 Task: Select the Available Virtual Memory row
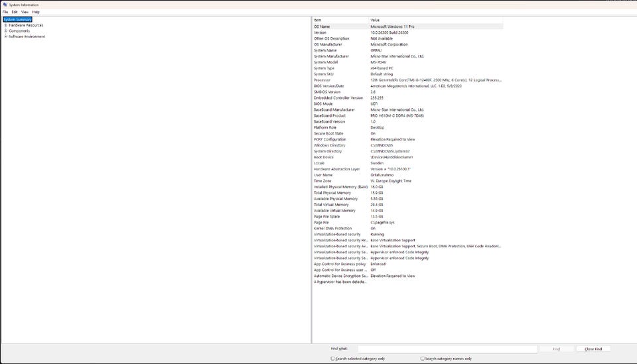(x=408, y=211)
